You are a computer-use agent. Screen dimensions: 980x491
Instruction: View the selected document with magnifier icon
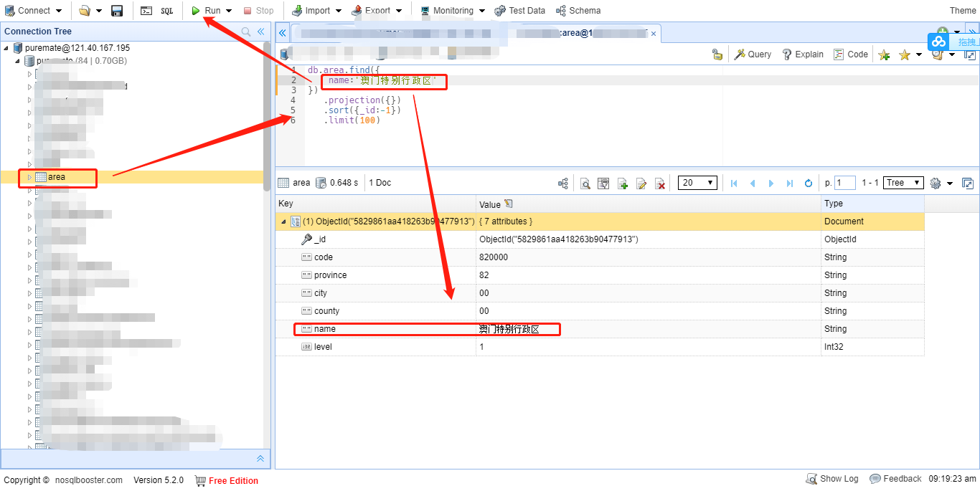585,183
